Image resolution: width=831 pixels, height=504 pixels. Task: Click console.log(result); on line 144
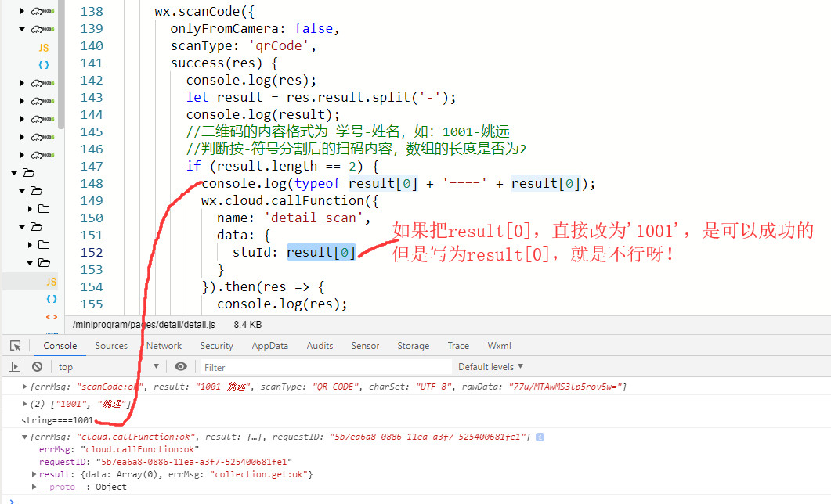point(263,115)
